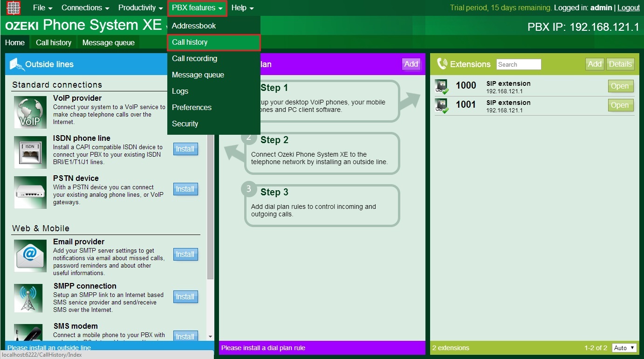Click the Web & Mobile section heading

coord(41,228)
